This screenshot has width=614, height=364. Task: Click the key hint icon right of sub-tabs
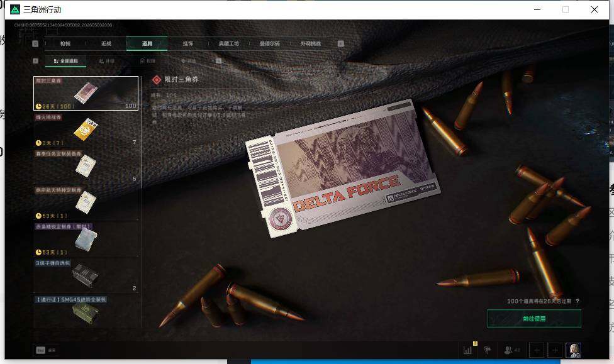[218, 60]
